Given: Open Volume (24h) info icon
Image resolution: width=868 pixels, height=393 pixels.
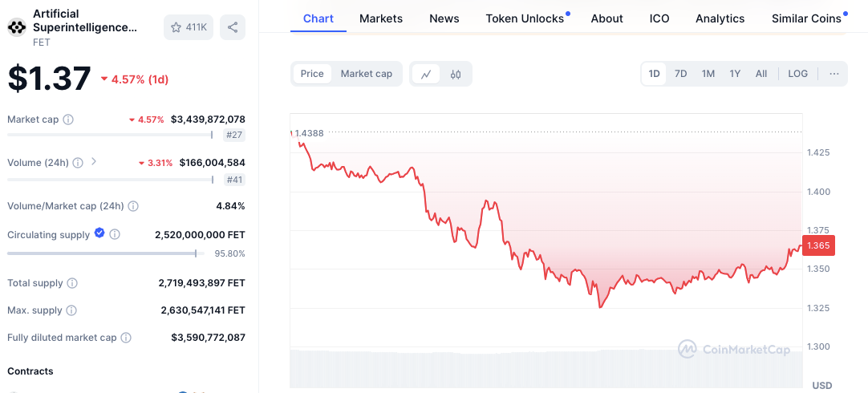Looking at the screenshot, I should (x=78, y=163).
